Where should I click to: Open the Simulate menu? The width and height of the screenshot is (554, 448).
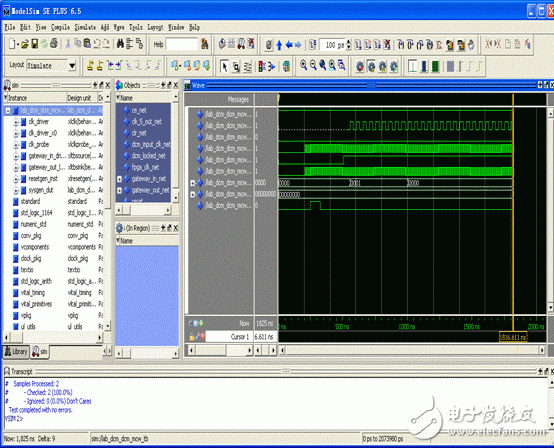85,27
